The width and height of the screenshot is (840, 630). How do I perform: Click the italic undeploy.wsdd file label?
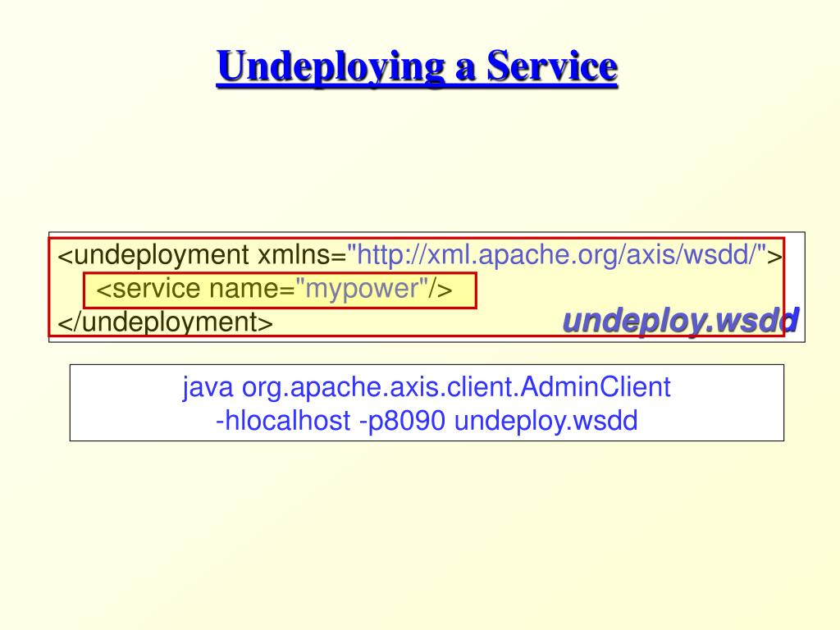(680, 321)
